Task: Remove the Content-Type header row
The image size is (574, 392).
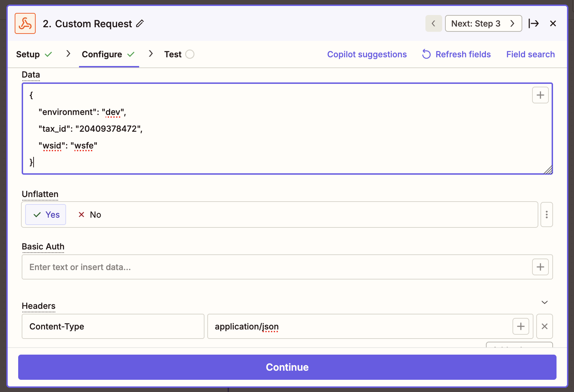Action: pyautogui.click(x=544, y=326)
